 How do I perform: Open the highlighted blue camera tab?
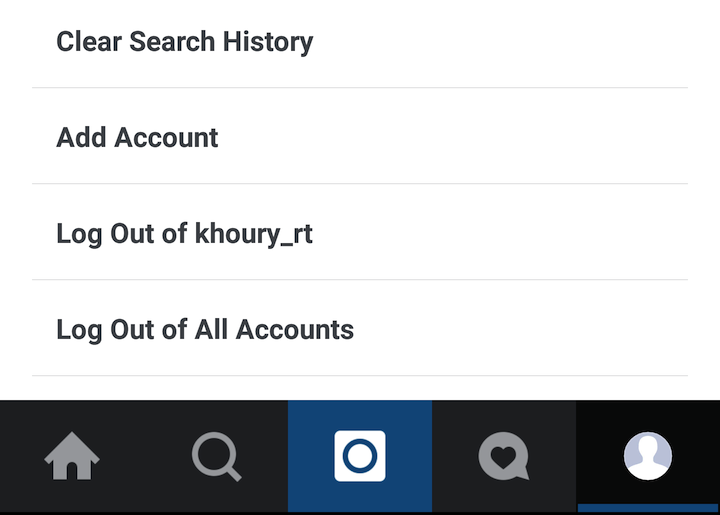tap(360, 456)
